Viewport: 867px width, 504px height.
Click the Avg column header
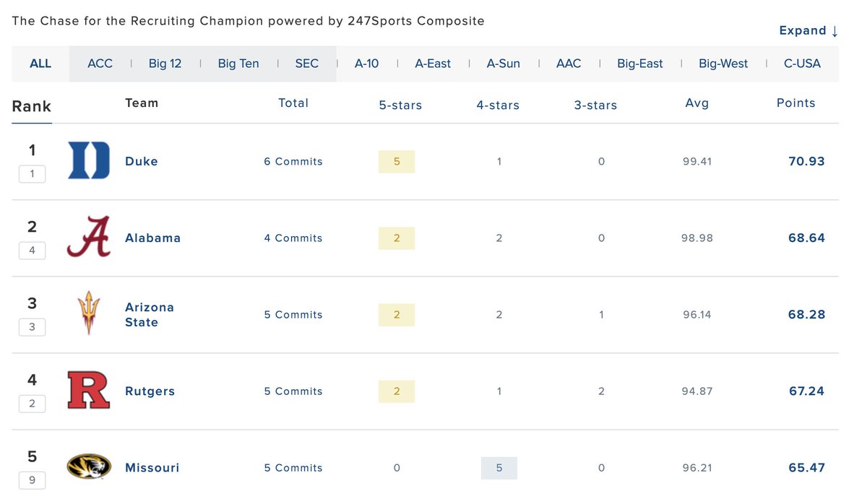tap(697, 103)
